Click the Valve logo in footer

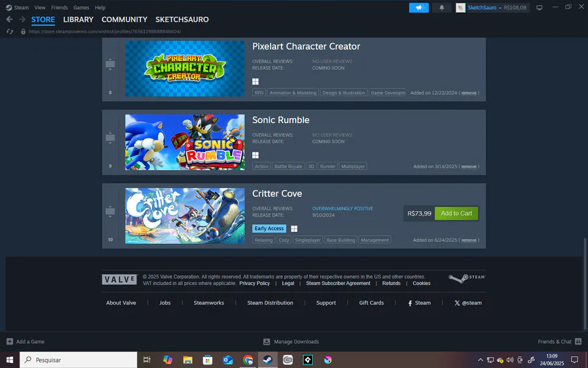coord(120,280)
